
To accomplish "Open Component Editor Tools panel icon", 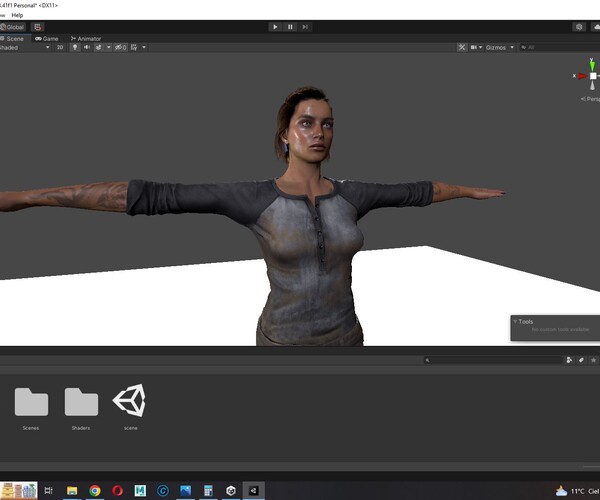I will pos(462,47).
